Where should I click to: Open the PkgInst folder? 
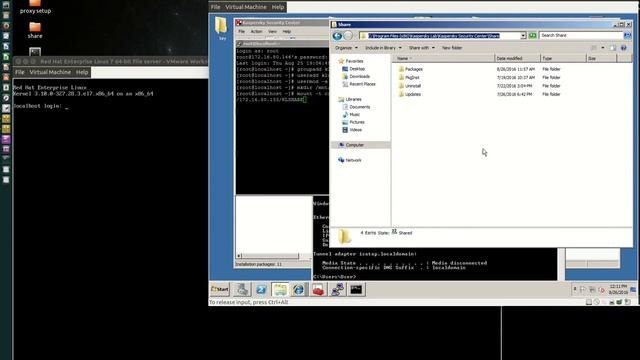pos(412,78)
